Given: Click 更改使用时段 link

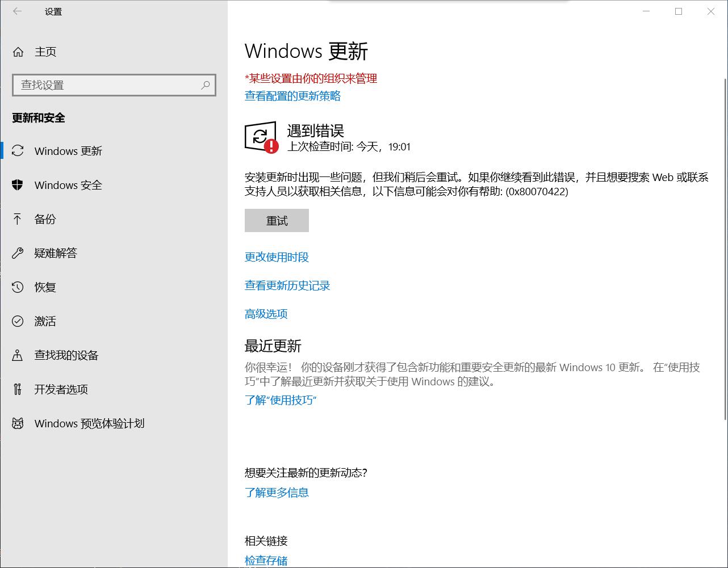Looking at the screenshot, I should (277, 257).
